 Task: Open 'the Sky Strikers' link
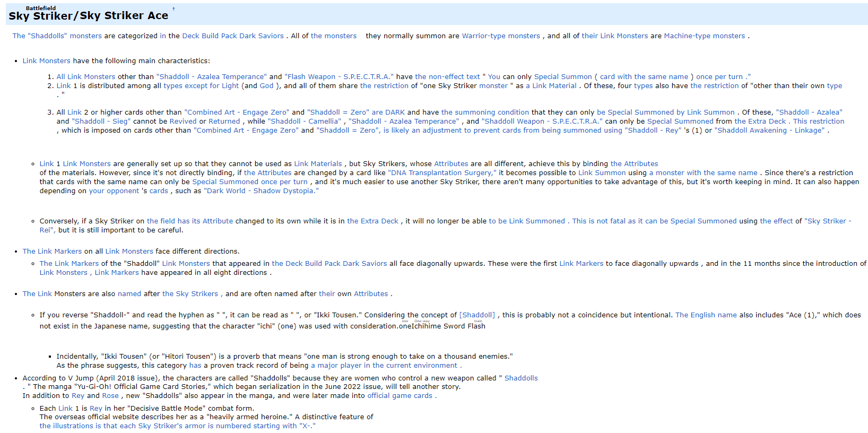point(190,294)
